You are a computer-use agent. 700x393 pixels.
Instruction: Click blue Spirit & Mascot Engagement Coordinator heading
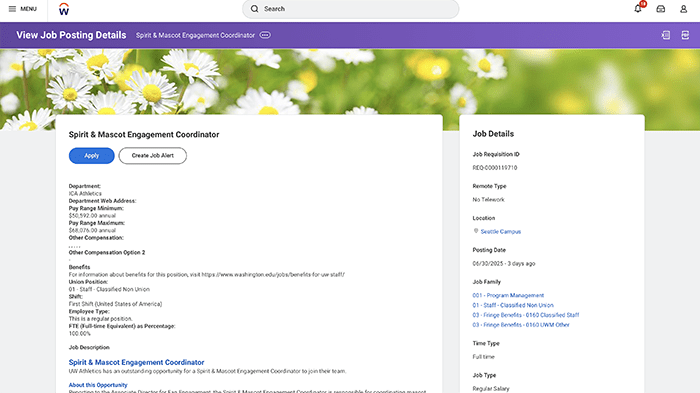[x=136, y=362]
